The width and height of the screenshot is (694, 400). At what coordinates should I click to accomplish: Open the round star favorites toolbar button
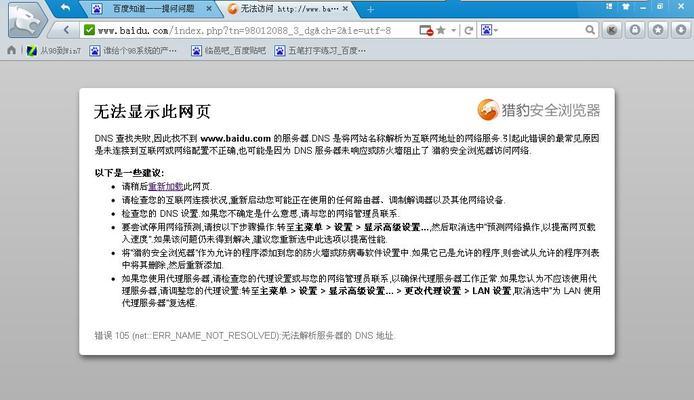658,30
